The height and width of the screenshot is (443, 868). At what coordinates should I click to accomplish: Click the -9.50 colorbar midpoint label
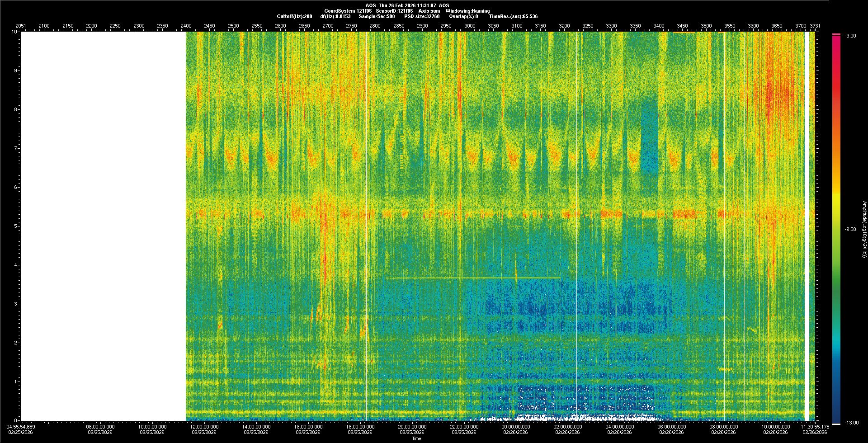[850, 230]
